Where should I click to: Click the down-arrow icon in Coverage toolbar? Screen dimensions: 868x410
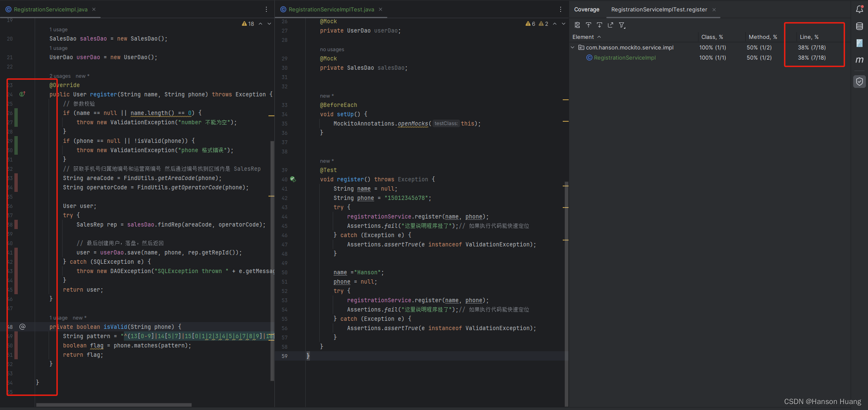(600, 25)
